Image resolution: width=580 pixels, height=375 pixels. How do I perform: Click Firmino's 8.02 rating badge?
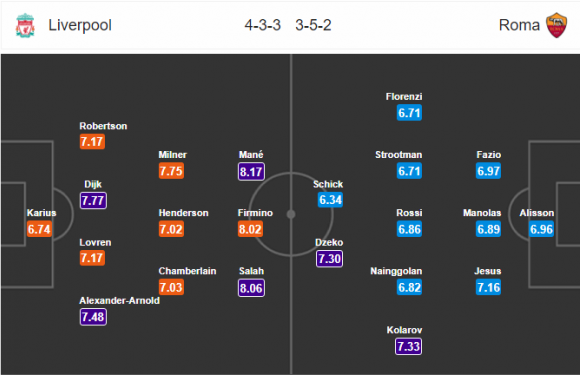250,229
